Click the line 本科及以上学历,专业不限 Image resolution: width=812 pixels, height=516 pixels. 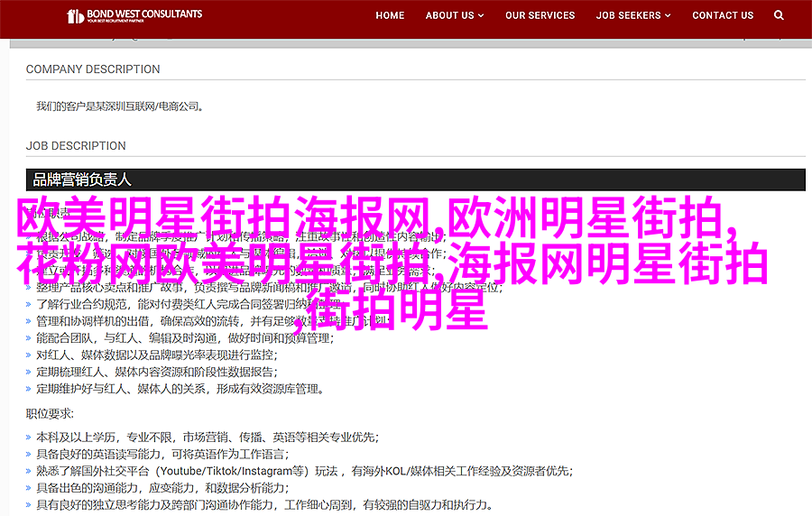(208, 438)
